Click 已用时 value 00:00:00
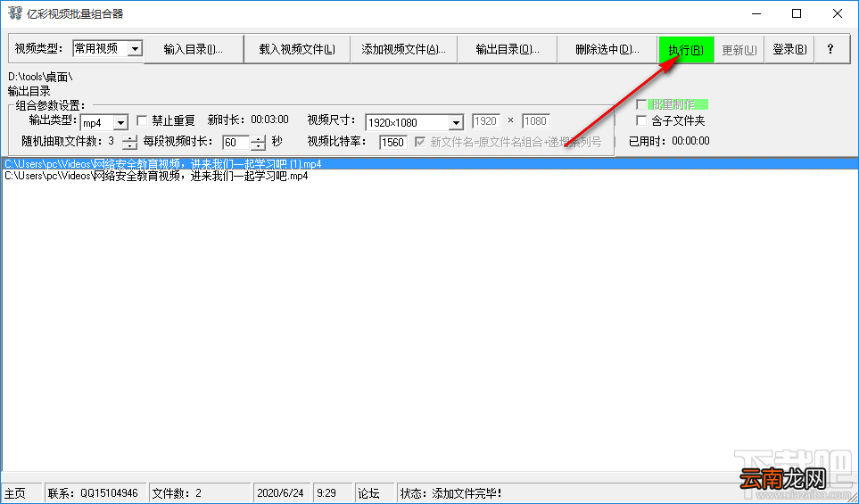This screenshot has width=859, height=504. tap(690, 141)
